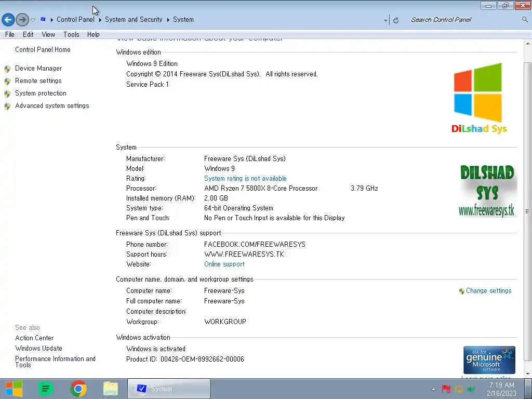This screenshot has height=399, width=532.
Task: Show hidden tray icons arrow
Action: click(x=433, y=389)
